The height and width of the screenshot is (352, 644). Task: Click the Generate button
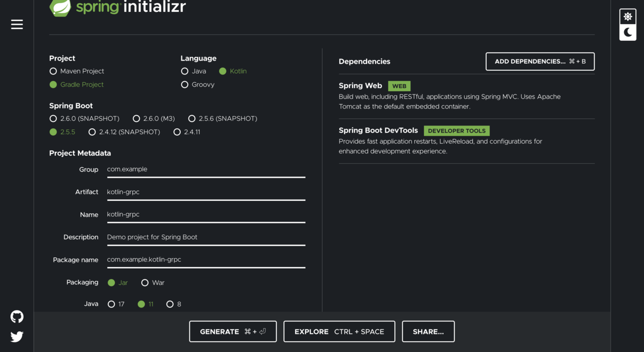coord(233,332)
